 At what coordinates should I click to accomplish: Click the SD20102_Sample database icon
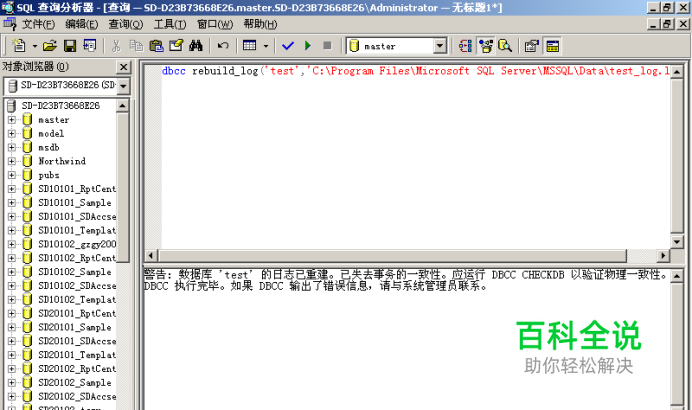coord(27,382)
